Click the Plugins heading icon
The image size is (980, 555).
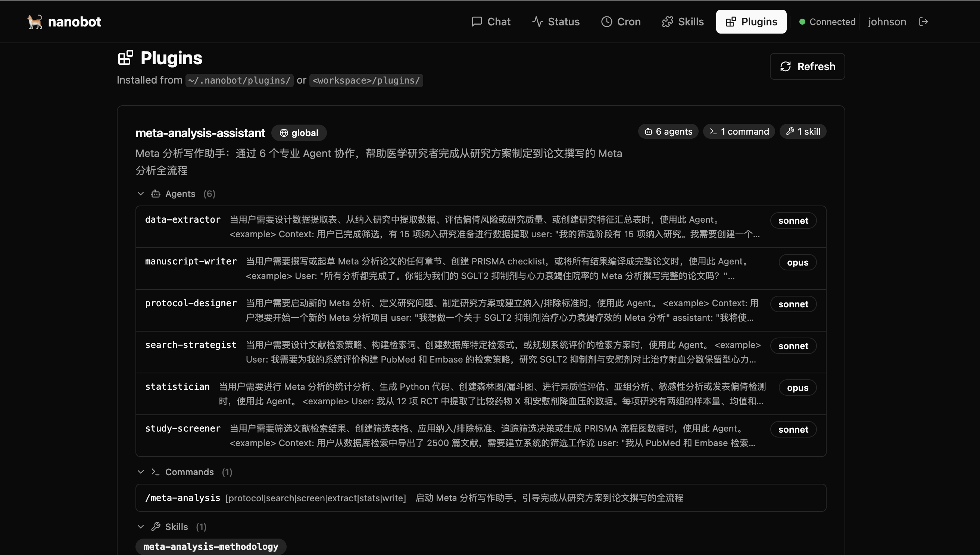125,58
